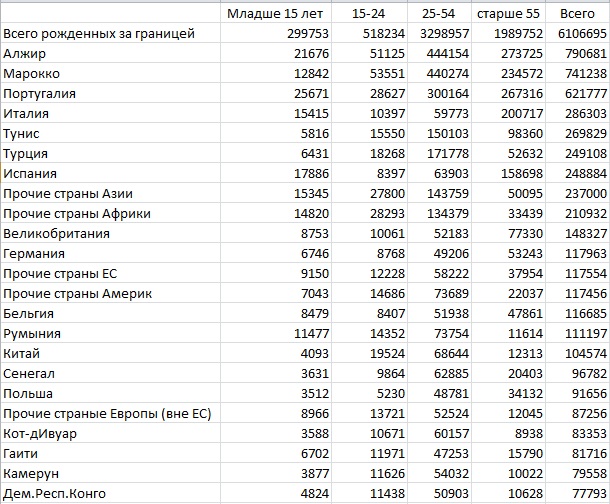Select the "Румыния" cell

click(x=32, y=333)
